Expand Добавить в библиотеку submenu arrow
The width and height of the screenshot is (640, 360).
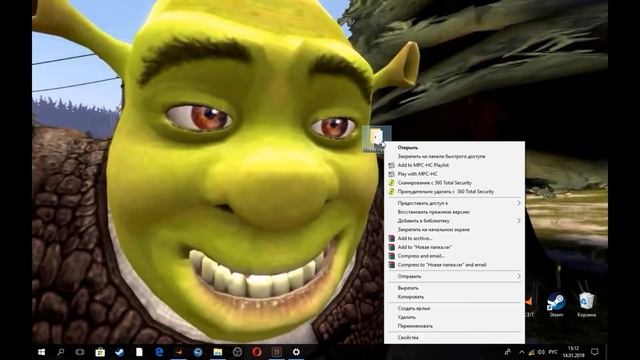[x=518, y=220]
